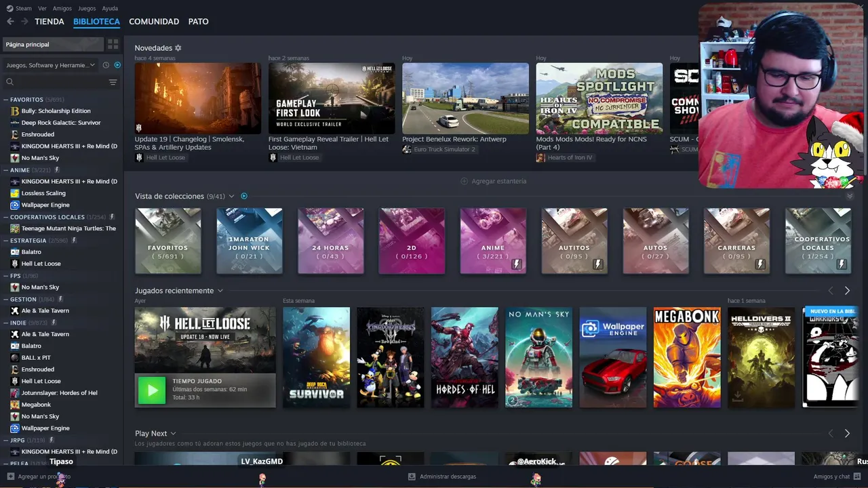The image size is (868, 488).
Task: Click plus icon for Agregar un producto
Action: [10, 476]
